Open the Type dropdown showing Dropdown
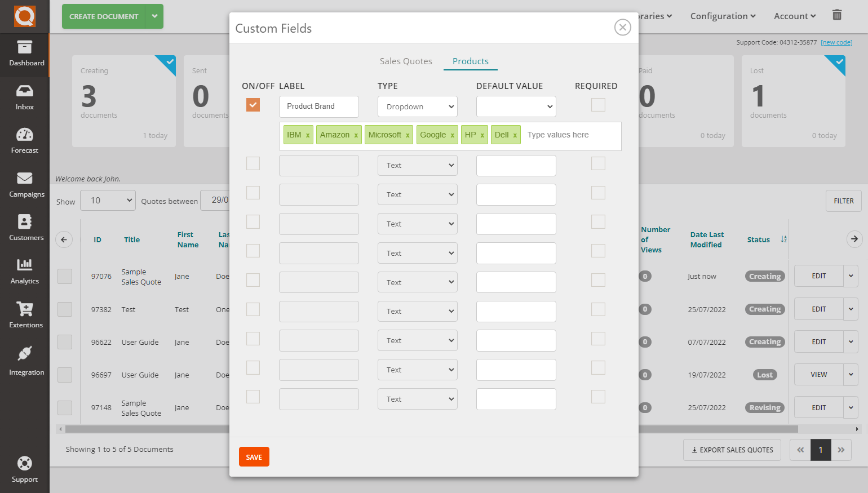Screen dimensions: 868x493 point(417,106)
